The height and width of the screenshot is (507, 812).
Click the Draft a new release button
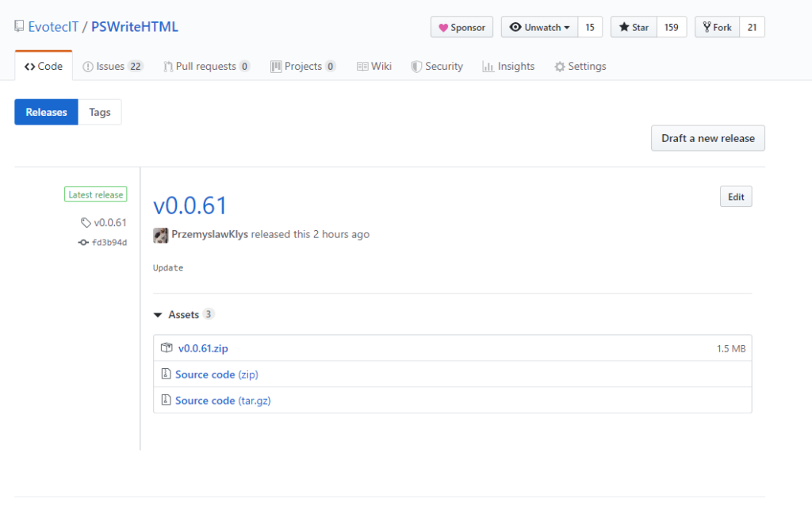(x=707, y=138)
